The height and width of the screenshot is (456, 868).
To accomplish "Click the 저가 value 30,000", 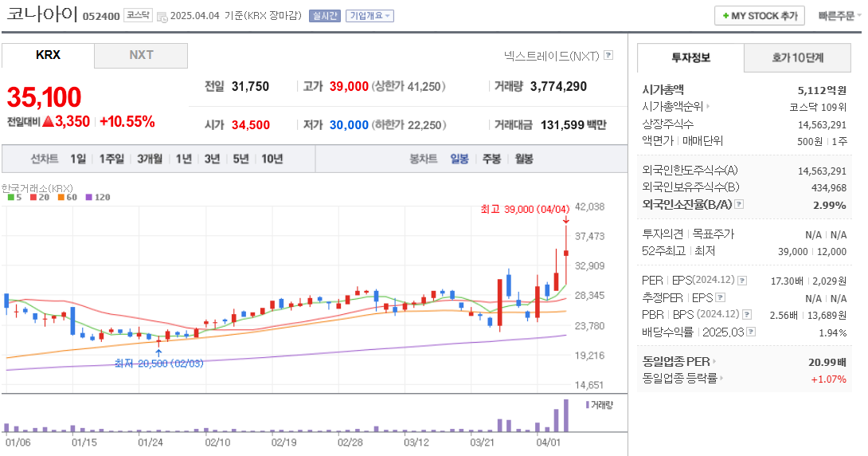I will click(x=349, y=125).
